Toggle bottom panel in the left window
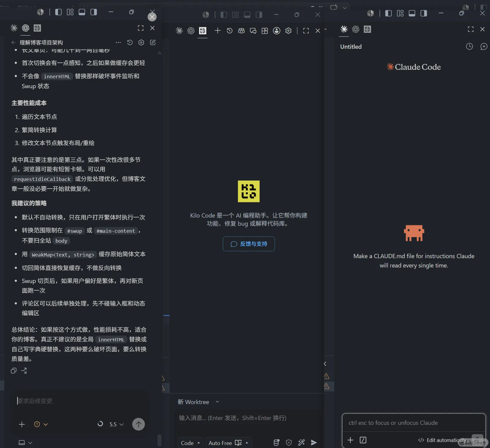490x448 pixels. pos(82,12)
